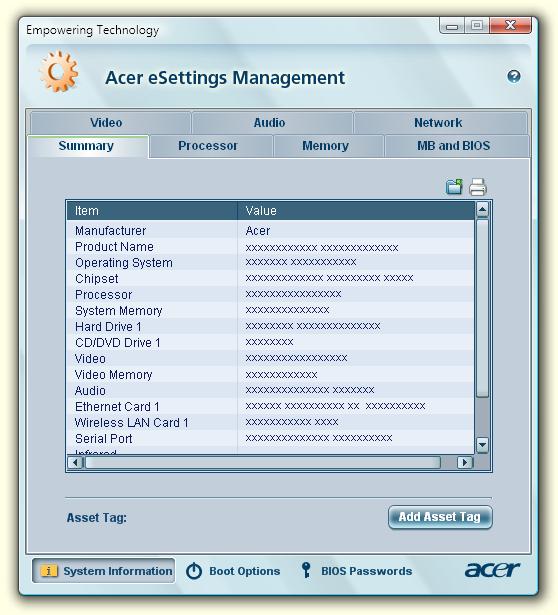Viewport: 558px width, 615px height.
Task: Select the Operating System row
Action: [x=270, y=263]
